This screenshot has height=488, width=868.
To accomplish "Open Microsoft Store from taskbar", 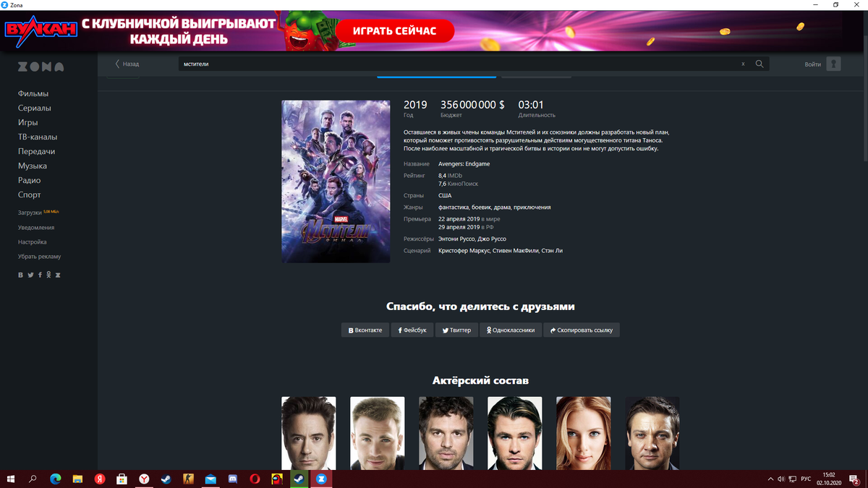I will tap(122, 479).
